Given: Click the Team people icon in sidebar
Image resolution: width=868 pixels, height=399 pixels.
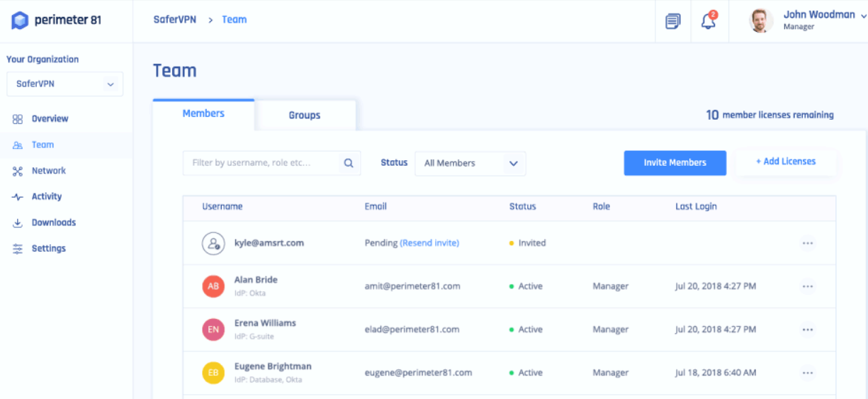Looking at the screenshot, I should pyautogui.click(x=18, y=145).
